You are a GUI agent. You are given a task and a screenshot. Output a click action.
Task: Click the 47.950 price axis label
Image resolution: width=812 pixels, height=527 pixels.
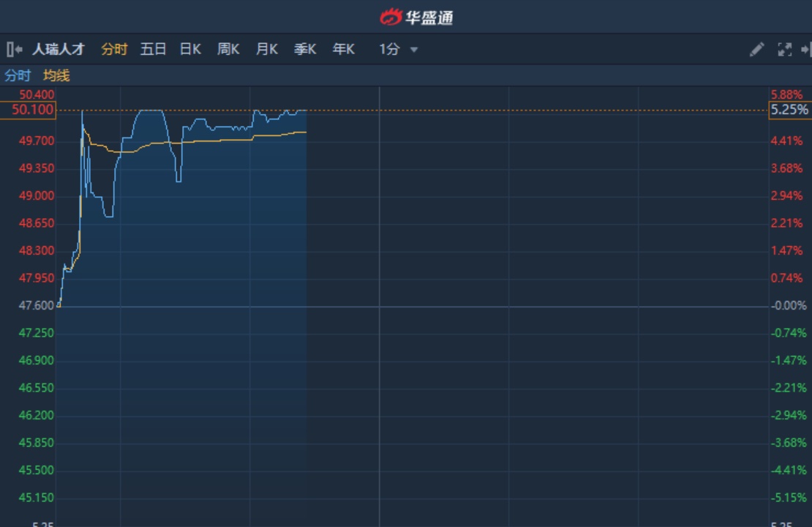pos(37,278)
